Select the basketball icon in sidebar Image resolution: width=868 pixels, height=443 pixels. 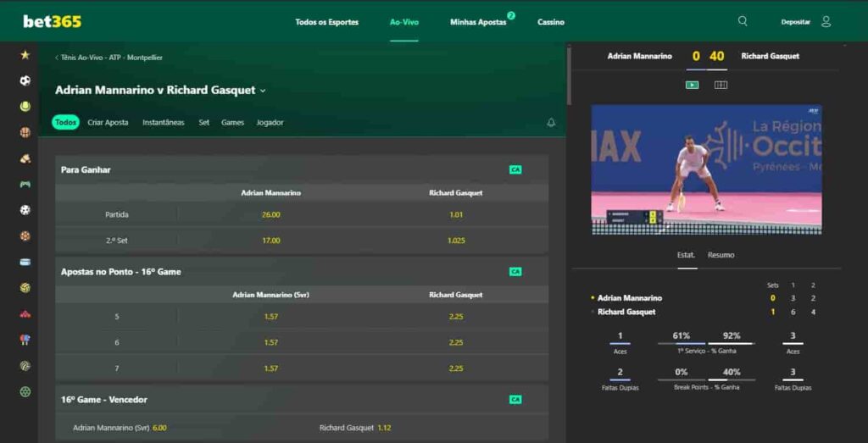(25, 133)
